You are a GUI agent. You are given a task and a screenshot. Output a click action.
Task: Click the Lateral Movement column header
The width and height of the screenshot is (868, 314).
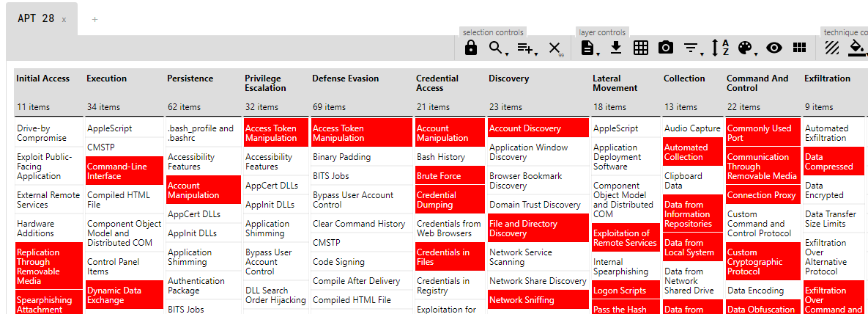click(615, 83)
